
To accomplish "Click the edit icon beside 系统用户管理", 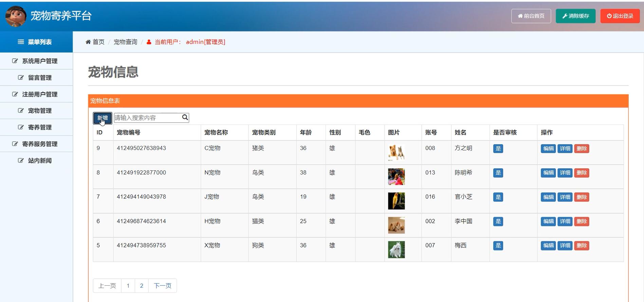I will click(15, 61).
